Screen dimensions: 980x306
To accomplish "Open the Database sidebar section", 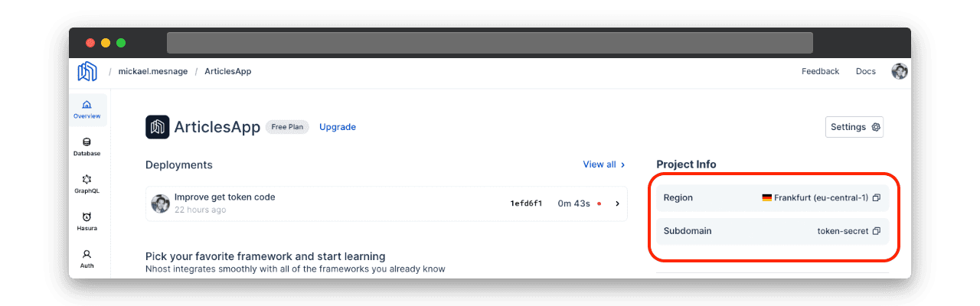I will 87,146.
